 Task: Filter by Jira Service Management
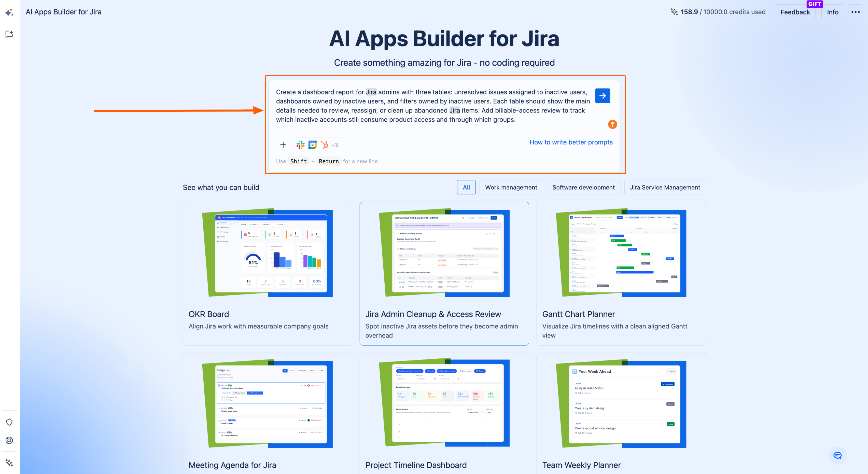pyautogui.click(x=665, y=187)
